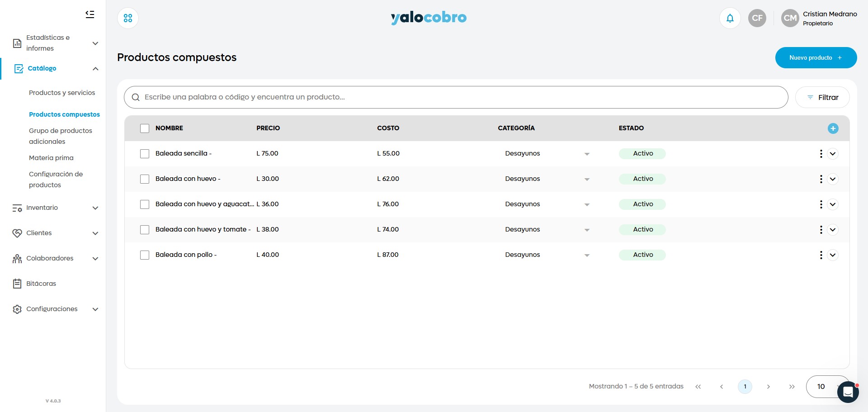Open the chat support widget
Screen dimensions: 868x412
[848, 392]
